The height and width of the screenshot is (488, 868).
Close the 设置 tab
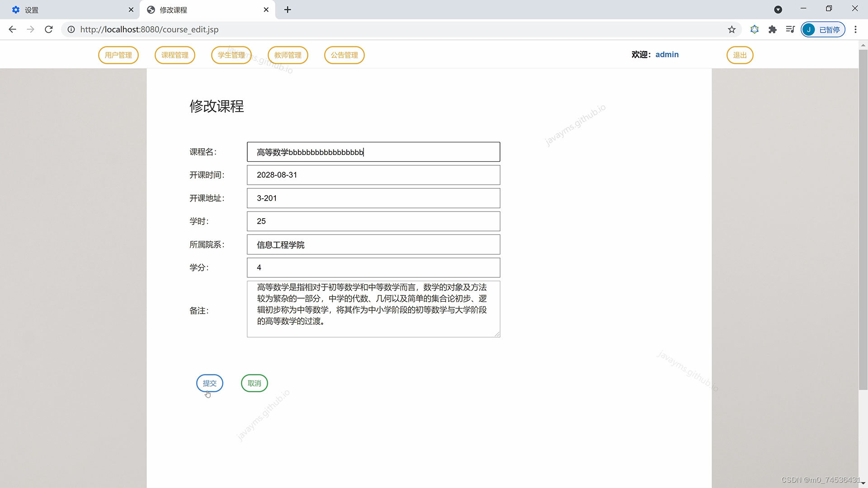[x=131, y=9]
